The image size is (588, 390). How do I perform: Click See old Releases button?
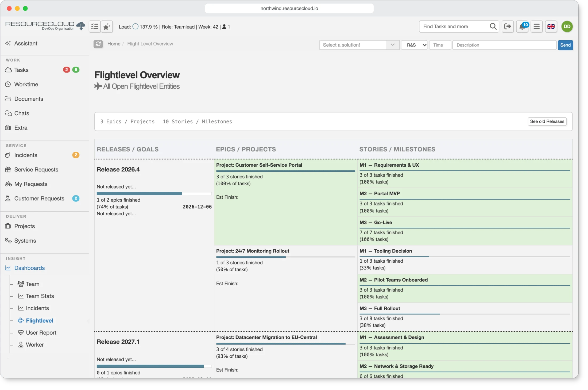tap(547, 121)
